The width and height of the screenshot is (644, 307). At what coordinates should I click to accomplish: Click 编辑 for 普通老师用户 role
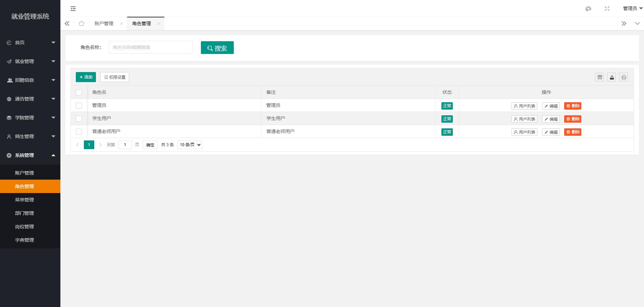[551, 132]
